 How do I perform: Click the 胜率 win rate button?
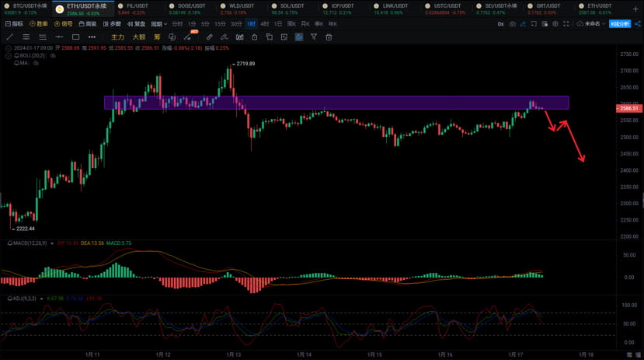pos(39,24)
